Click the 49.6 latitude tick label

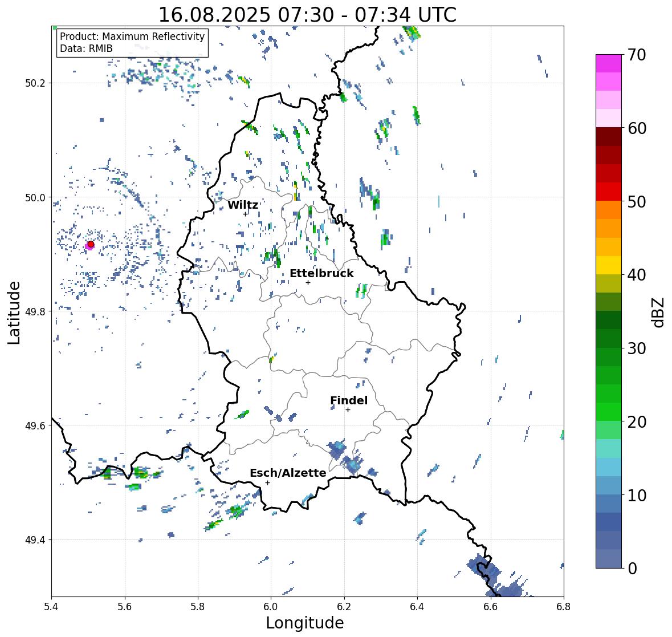tap(35, 425)
